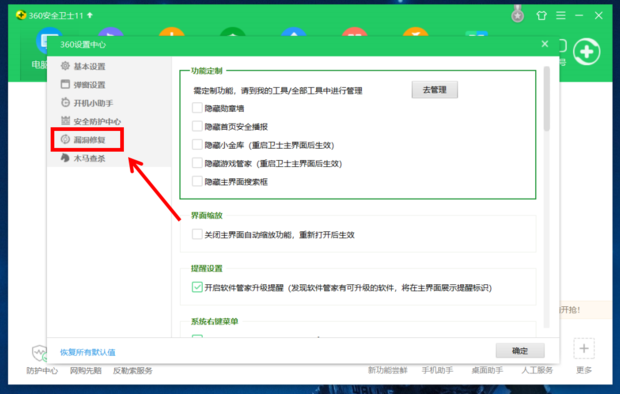This screenshot has width=620, height=394.
Task: Enable the 隐藏勋章墙 checkbox
Action: click(x=197, y=108)
